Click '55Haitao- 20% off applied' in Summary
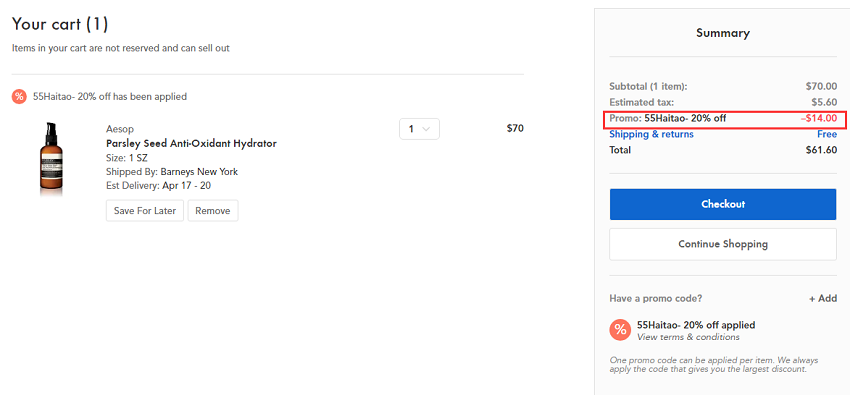This screenshot has height=395, width=850. 696,325
